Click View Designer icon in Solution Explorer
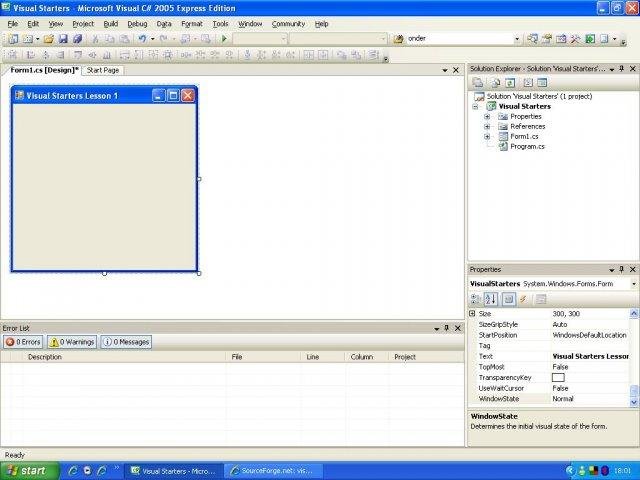 tap(542, 83)
